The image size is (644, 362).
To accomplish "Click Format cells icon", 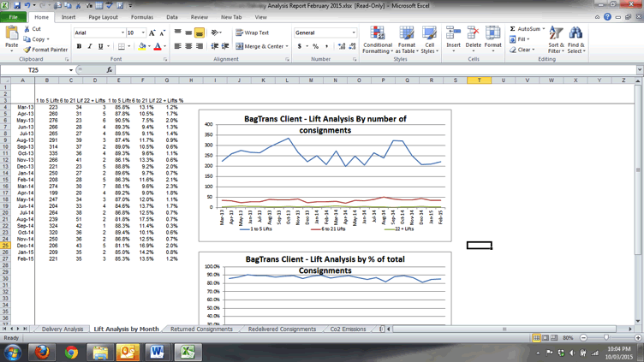I will point(493,33).
